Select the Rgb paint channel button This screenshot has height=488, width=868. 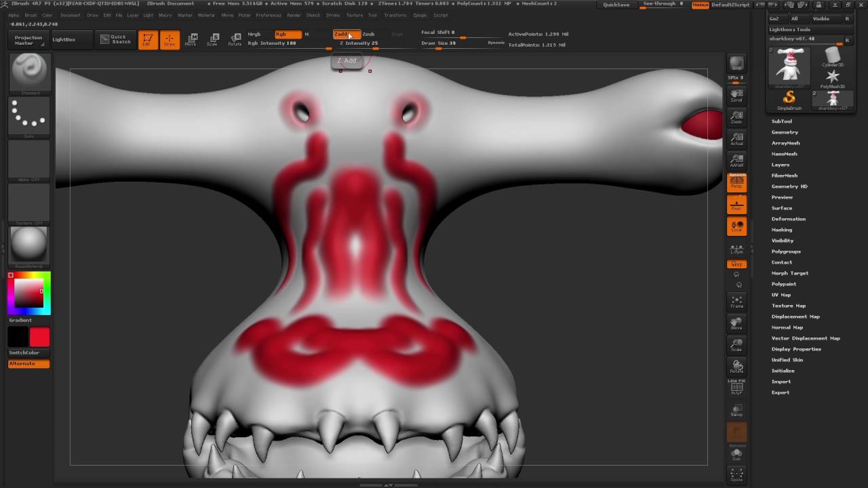pyautogui.click(x=288, y=34)
